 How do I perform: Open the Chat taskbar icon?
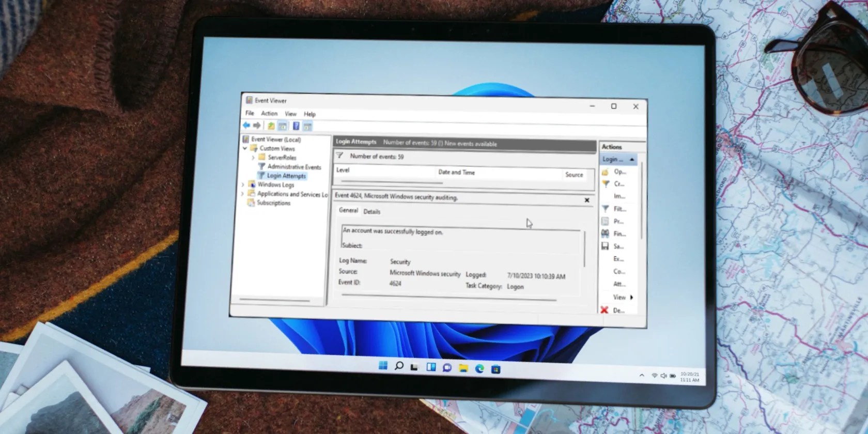coord(447,367)
